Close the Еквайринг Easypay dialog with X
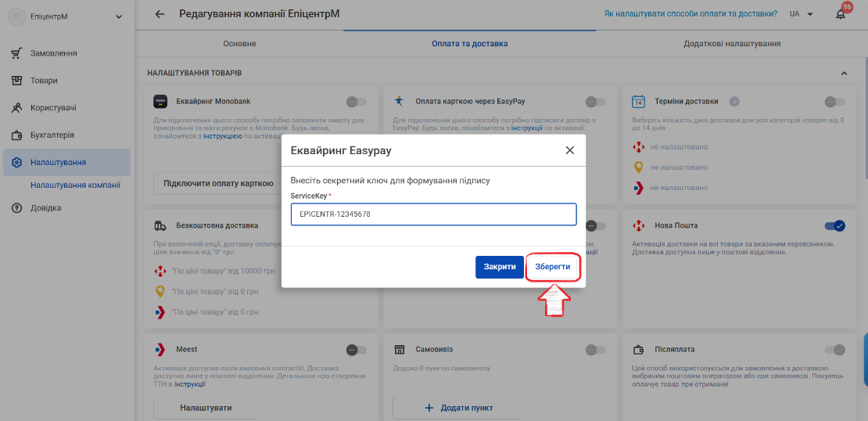The height and width of the screenshot is (421, 868). [569, 150]
